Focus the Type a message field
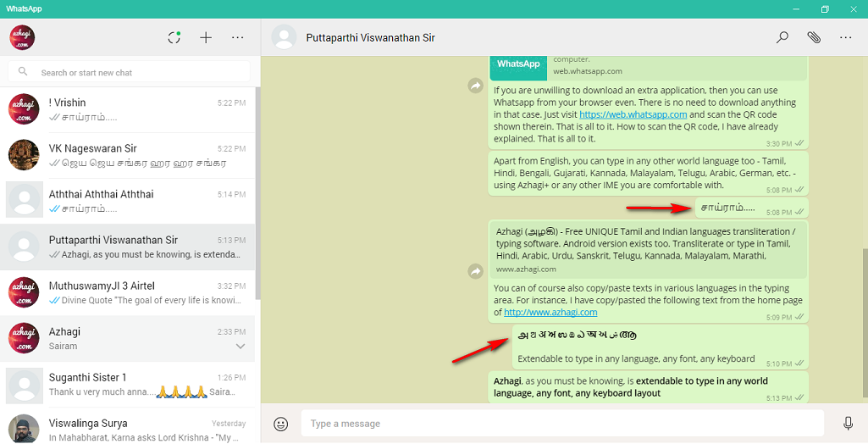 point(562,424)
